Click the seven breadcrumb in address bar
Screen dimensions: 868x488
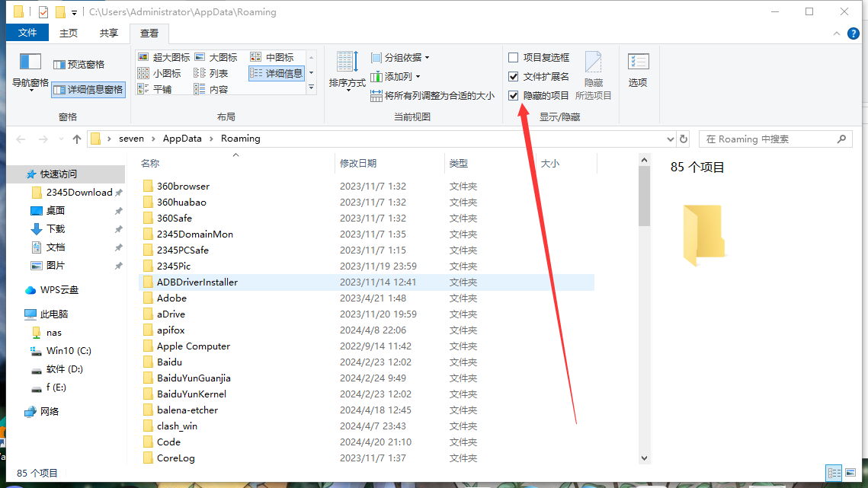coord(131,139)
